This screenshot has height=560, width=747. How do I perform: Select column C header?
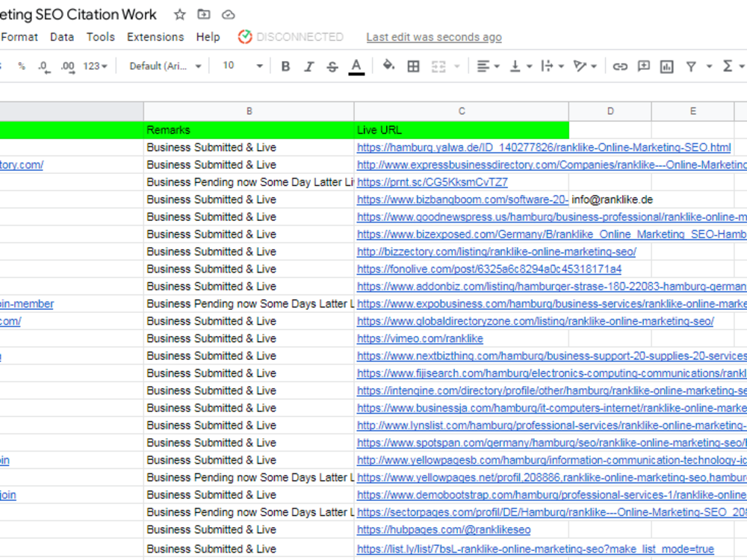pos(461,111)
